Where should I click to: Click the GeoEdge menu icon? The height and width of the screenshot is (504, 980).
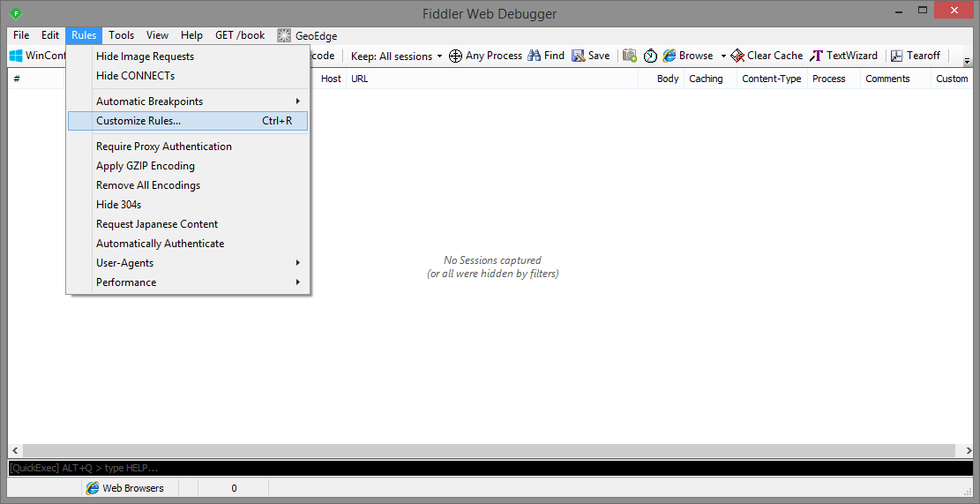coord(284,36)
